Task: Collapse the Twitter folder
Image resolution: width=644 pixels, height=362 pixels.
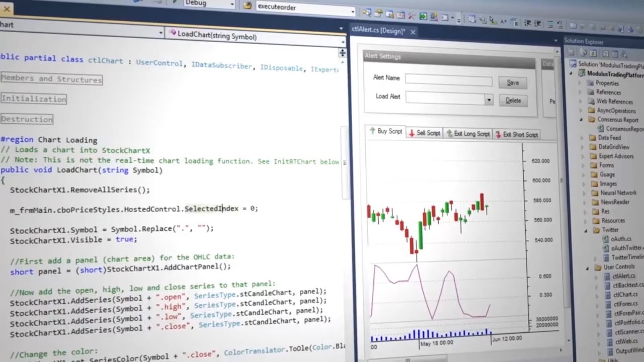Action: click(x=586, y=230)
